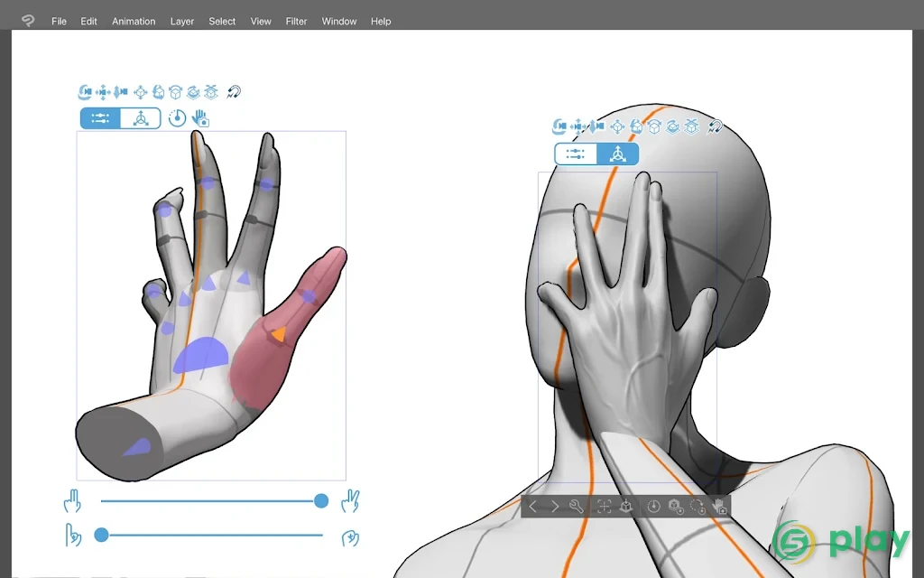Image resolution: width=924 pixels, height=578 pixels.
Task: Snap magnet icon above the head model
Action: point(715,126)
